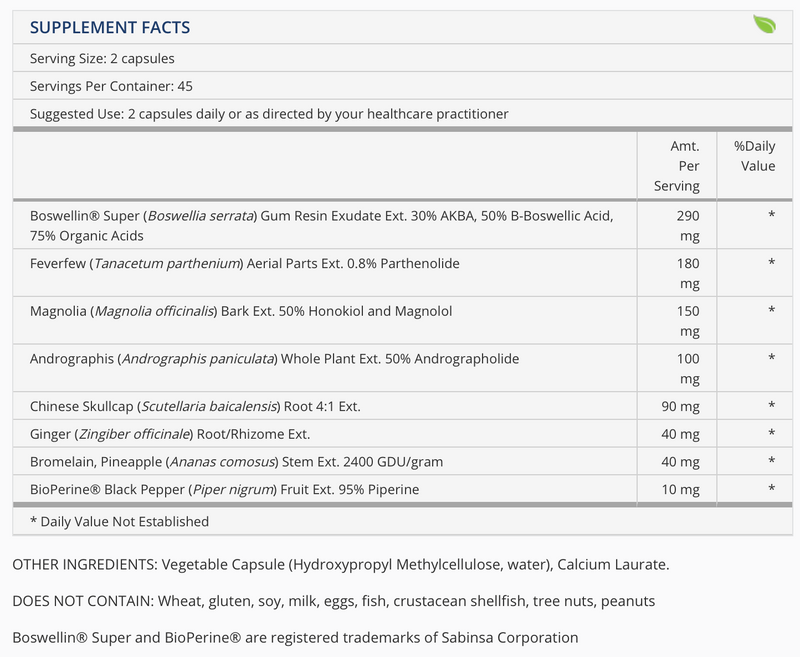Select the Bromelain, Pineapple ingredient text
The width and height of the screenshot is (800, 657).
click(x=236, y=461)
